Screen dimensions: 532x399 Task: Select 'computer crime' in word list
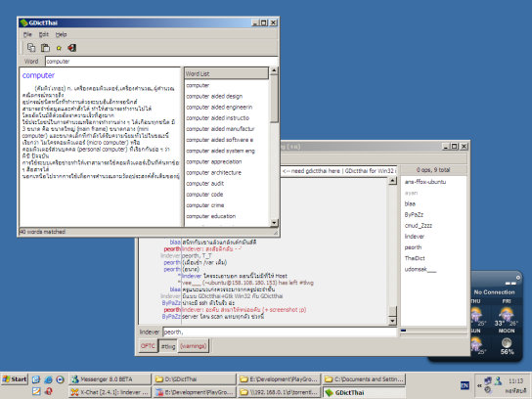click(x=205, y=205)
